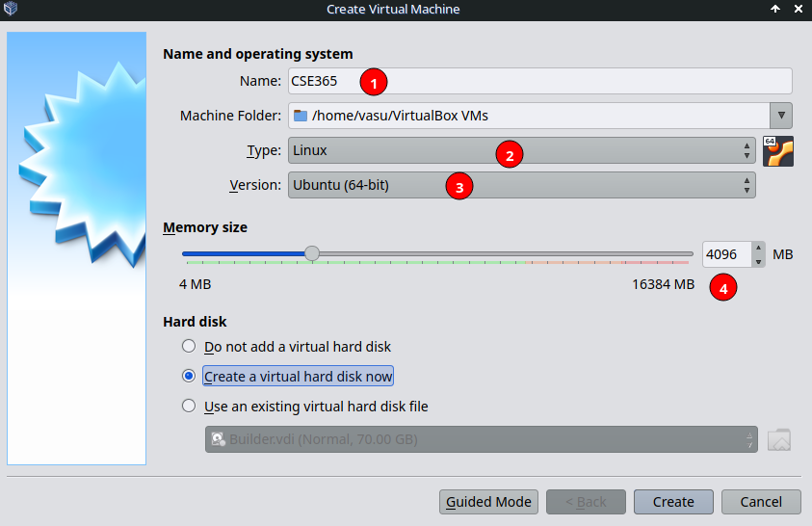Decrease memory size with the down stepper arrow
The width and height of the screenshot is (812, 526).
[758, 261]
